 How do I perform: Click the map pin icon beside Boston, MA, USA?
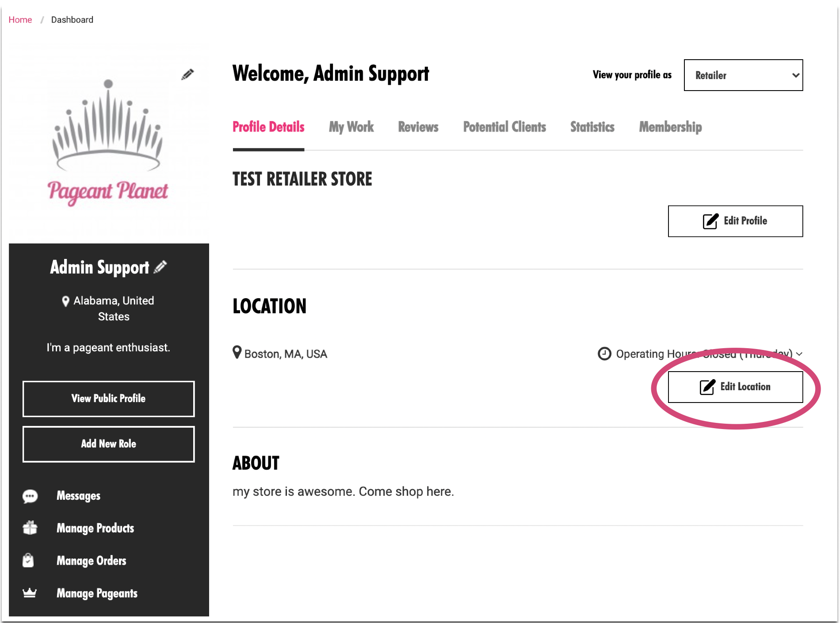click(237, 353)
